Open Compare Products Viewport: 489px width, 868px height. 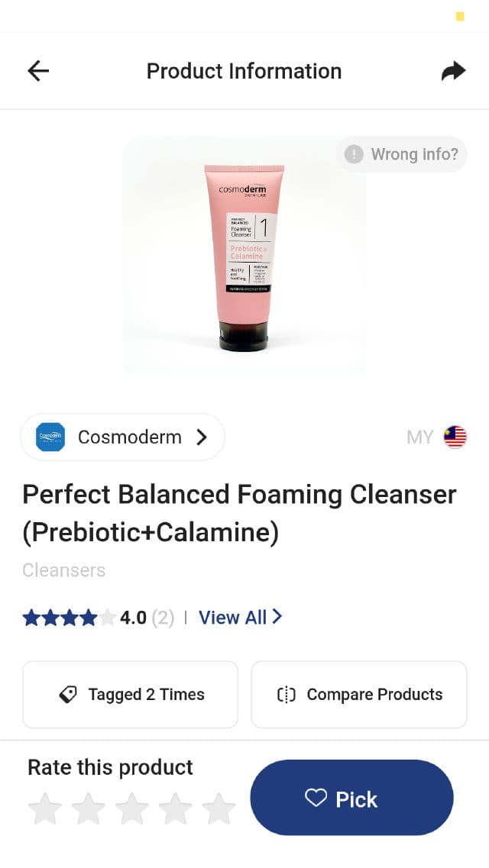tap(358, 695)
